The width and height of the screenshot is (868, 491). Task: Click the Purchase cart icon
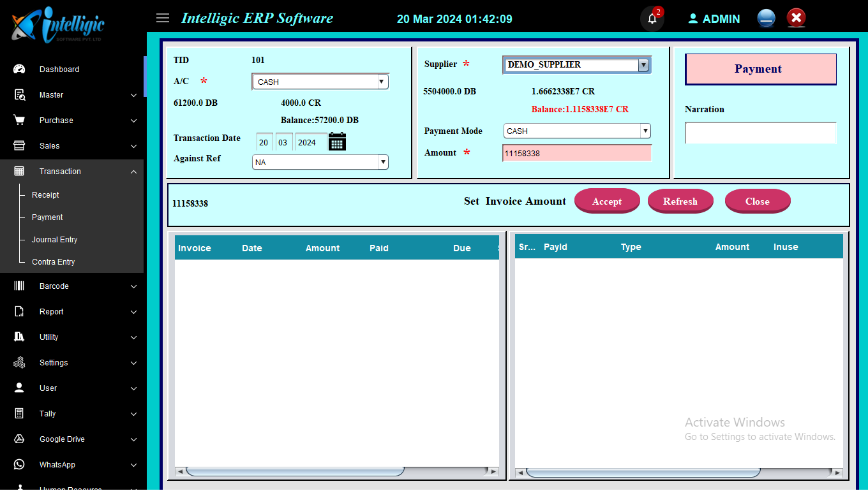(19, 121)
